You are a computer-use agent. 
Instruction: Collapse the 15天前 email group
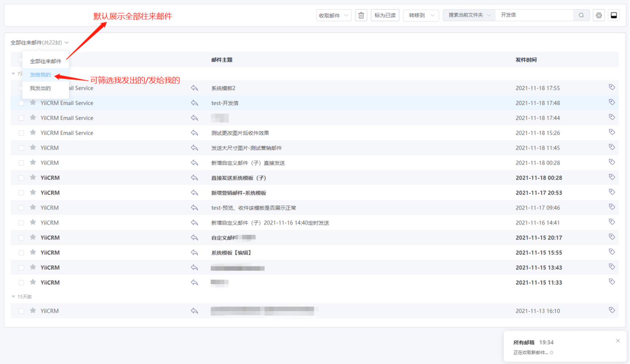(x=13, y=297)
